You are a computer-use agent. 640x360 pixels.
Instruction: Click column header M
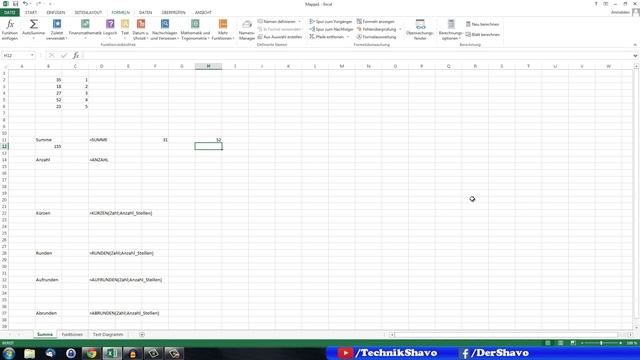pyautogui.click(x=342, y=66)
